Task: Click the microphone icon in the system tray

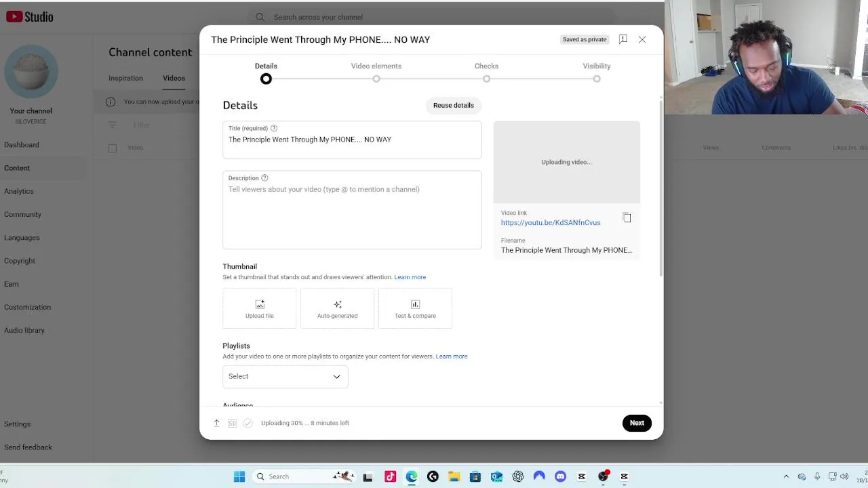Action: tap(817, 476)
